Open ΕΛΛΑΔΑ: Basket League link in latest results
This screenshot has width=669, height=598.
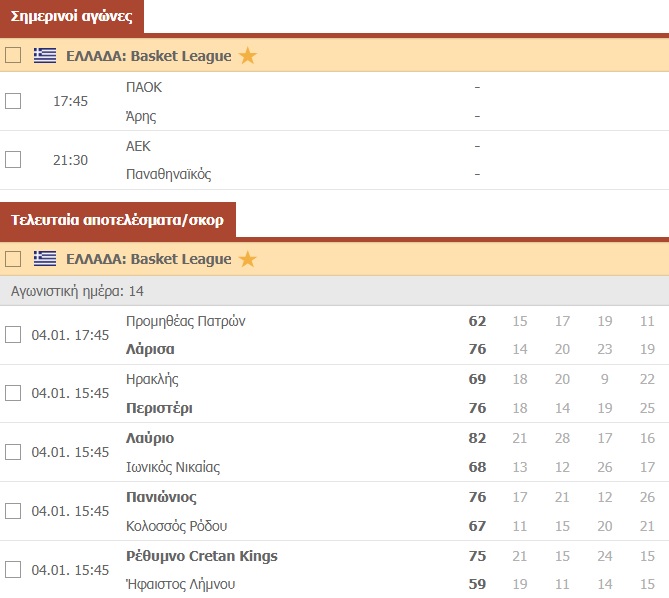(148, 259)
